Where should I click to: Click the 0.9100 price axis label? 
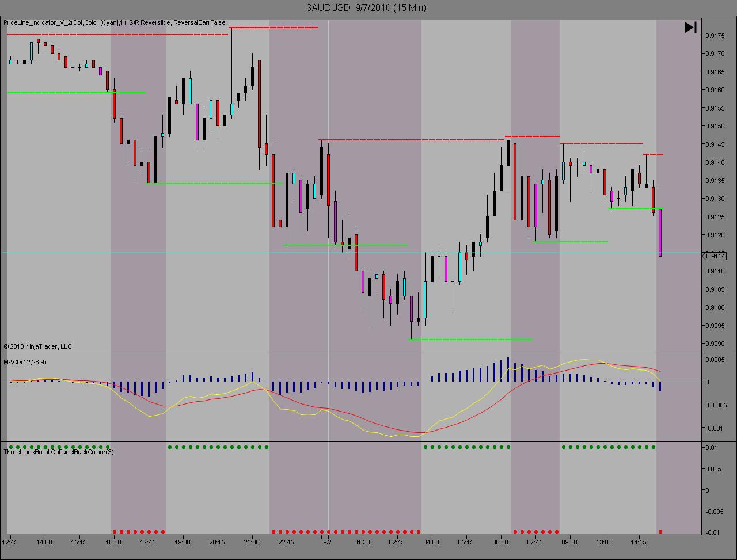(716, 307)
